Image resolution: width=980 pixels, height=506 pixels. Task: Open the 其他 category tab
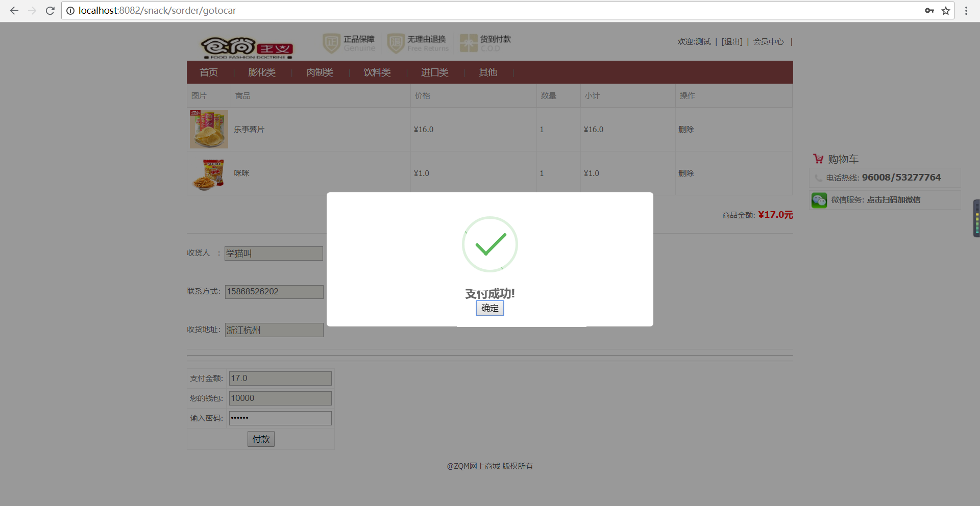tap(488, 72)
